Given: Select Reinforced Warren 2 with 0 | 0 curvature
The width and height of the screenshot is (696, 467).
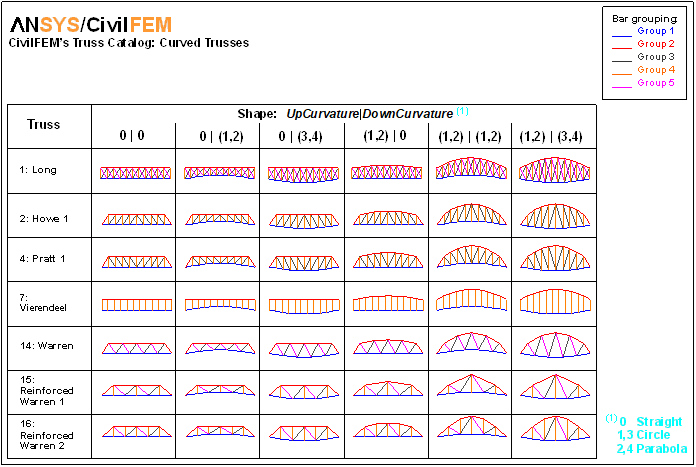Looking at the screenshot, I should pos(133,433).
